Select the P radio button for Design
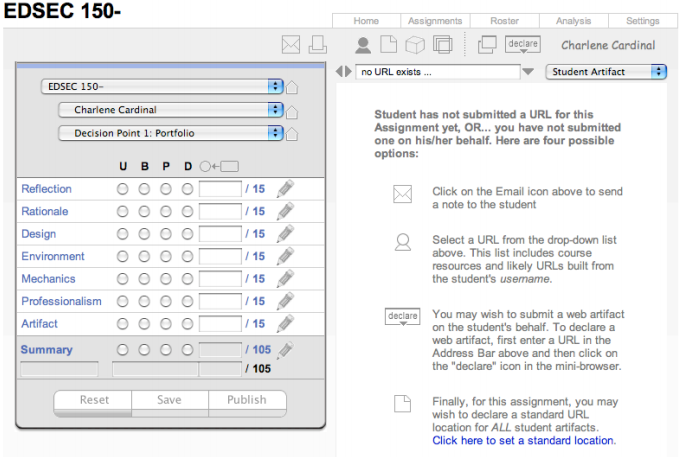This screenshot has width=685, height=457. point(165,234)
